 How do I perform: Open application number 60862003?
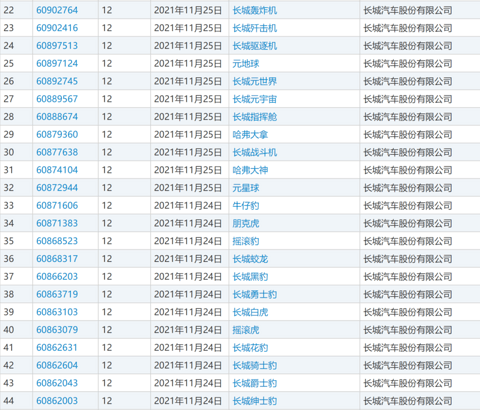coord(57,401)
